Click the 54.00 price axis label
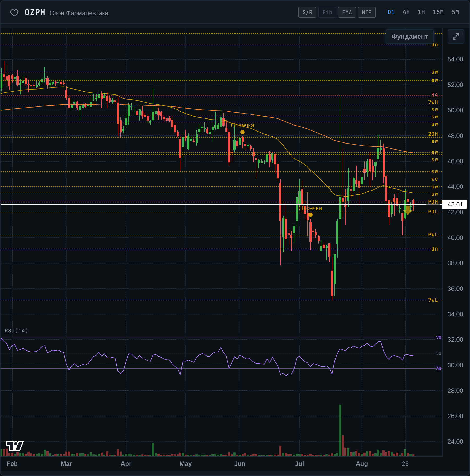470x476 pixels. click(x=455, y=59)
